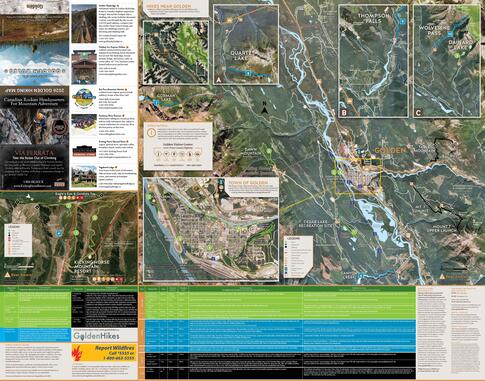Click the log lodge photo, last in listings
This screenshot has height=381, width=485.
coord(84,176)
